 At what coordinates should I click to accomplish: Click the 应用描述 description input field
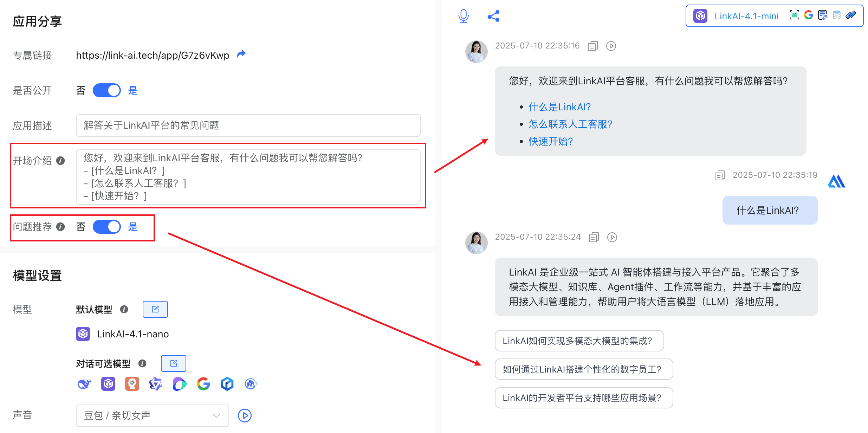pos(248,125)
